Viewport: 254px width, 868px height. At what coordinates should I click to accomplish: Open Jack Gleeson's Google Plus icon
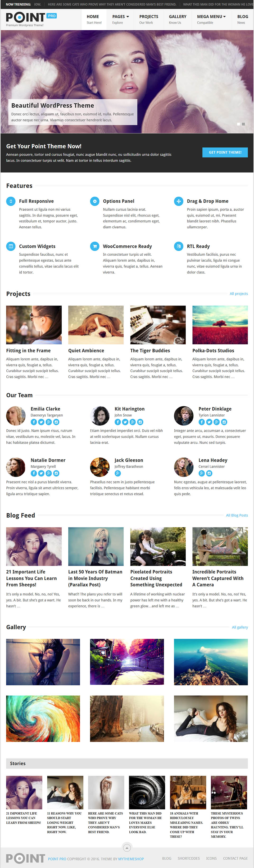click(x=118, y=473)
